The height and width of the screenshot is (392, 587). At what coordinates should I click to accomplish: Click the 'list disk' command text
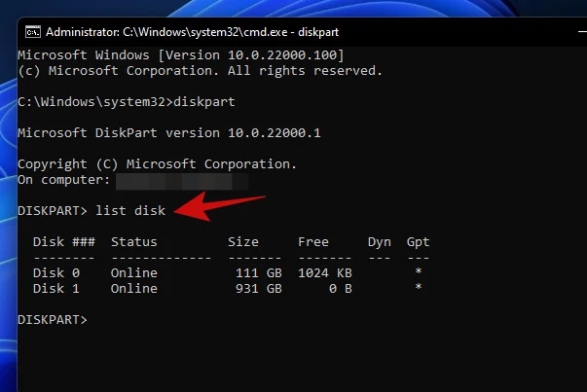(130, 210)
